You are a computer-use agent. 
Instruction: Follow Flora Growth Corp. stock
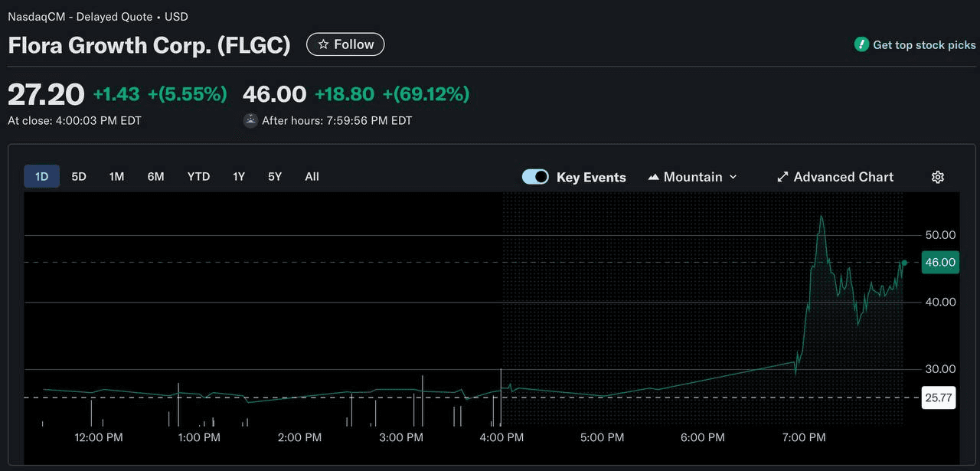point(345,44)
